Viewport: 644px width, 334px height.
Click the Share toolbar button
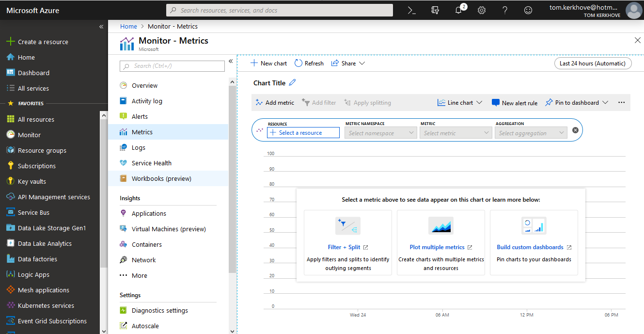coord(348,63)
